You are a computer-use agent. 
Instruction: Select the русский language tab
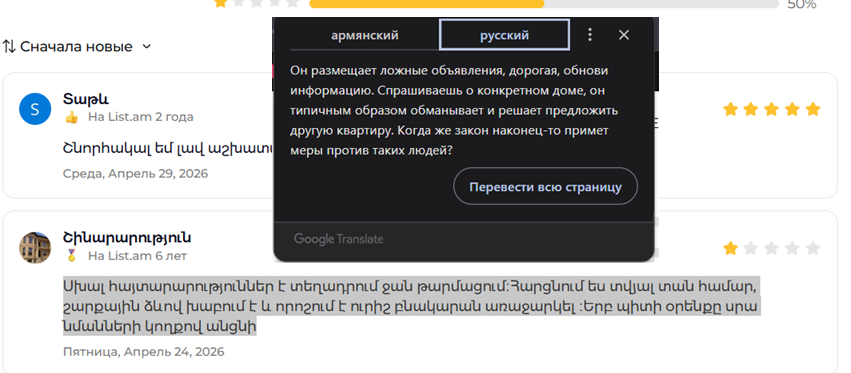pos(504,35)
